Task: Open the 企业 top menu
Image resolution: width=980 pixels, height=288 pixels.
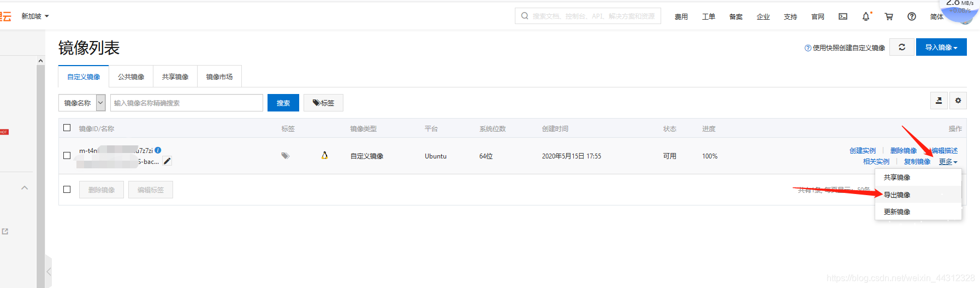Action: coord(763,17)
